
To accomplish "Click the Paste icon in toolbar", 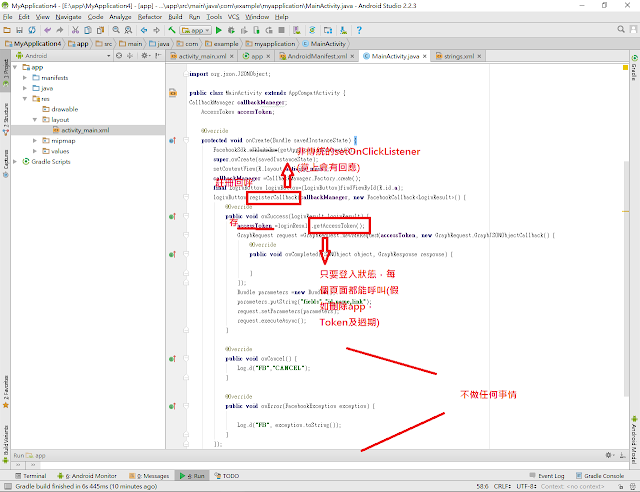I will (100, 30).
